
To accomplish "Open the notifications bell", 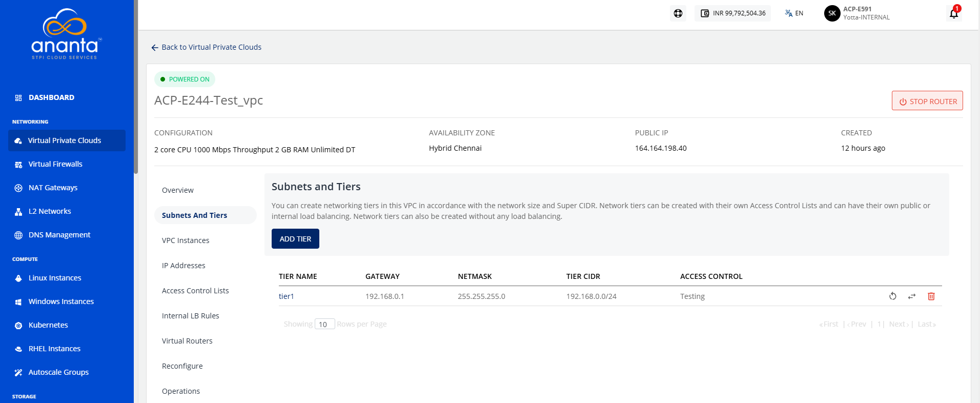I will tap(954, 13).
